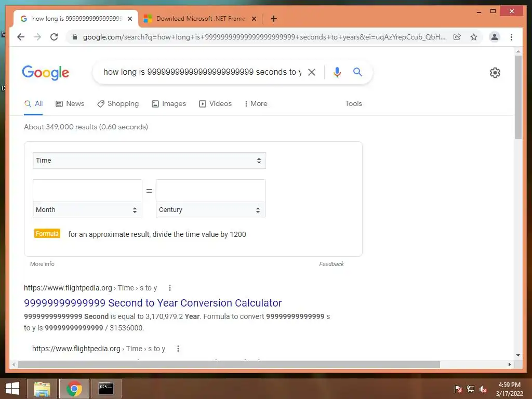Close the Google search tab
The height and width of the screenshot is (399, 532).
[129, 19]
